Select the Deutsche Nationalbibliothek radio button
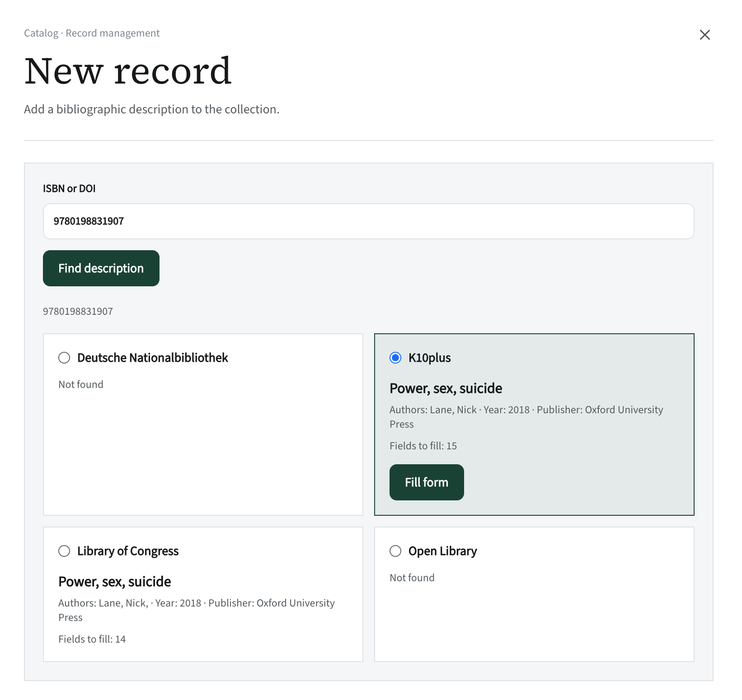This screenshot has height=700, width=742. click(x=64, y=358)
